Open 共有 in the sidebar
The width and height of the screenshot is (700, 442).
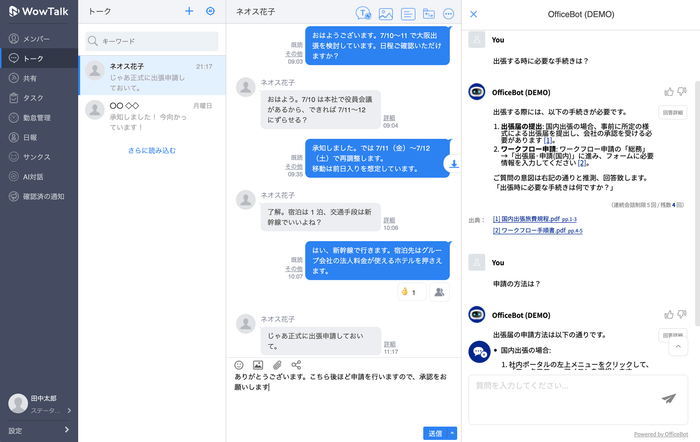39,78
